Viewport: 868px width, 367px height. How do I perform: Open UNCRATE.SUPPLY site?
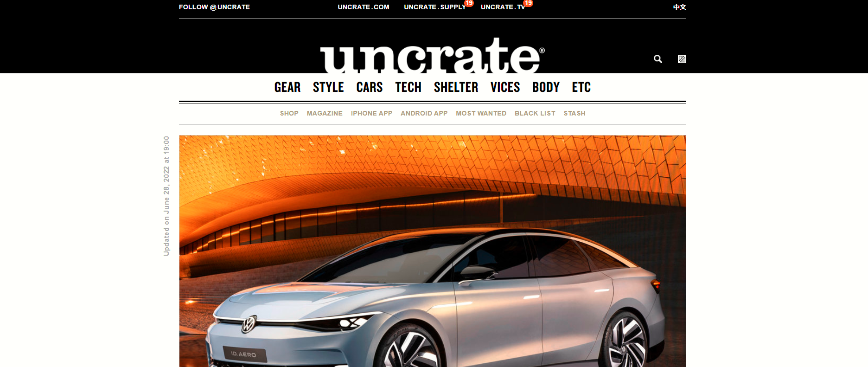point(435,7)
